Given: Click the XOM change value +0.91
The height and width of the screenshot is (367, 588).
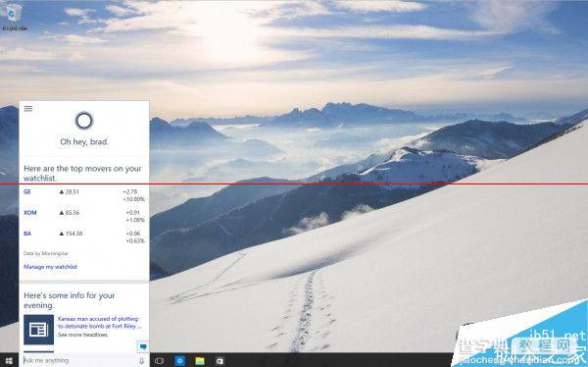Looking at the screenshot, I should pos(133,213).
